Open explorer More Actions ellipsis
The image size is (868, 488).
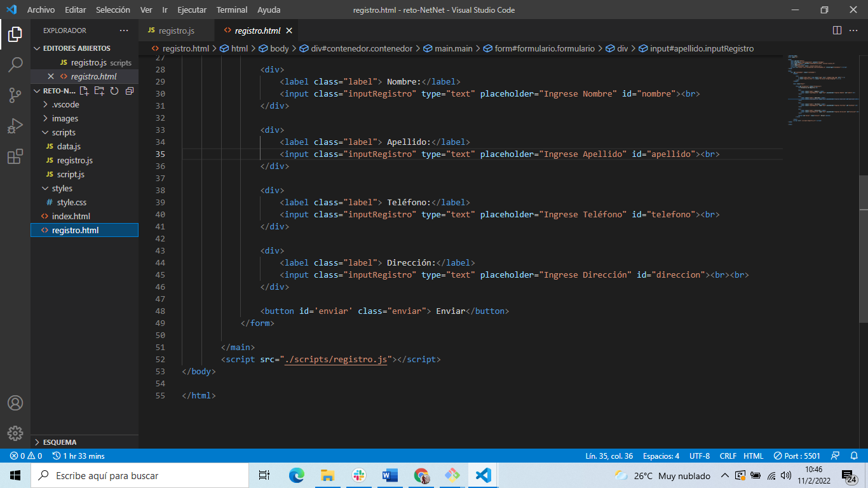[x=124, y=30]
